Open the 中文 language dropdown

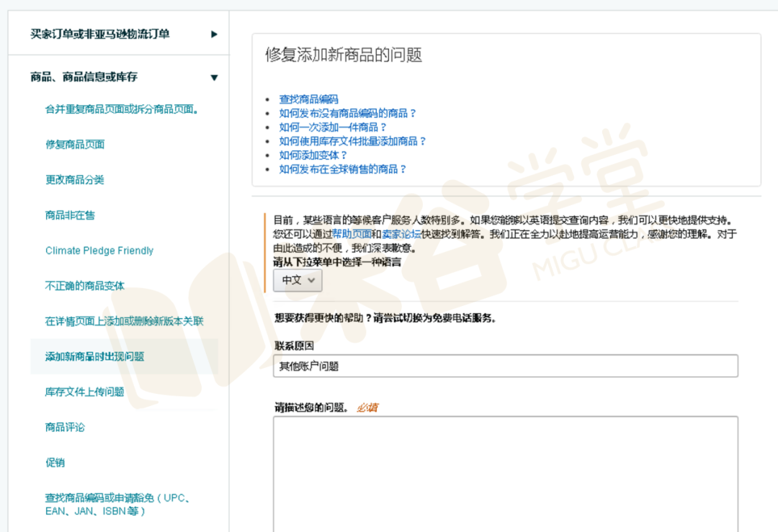(298, 280)
